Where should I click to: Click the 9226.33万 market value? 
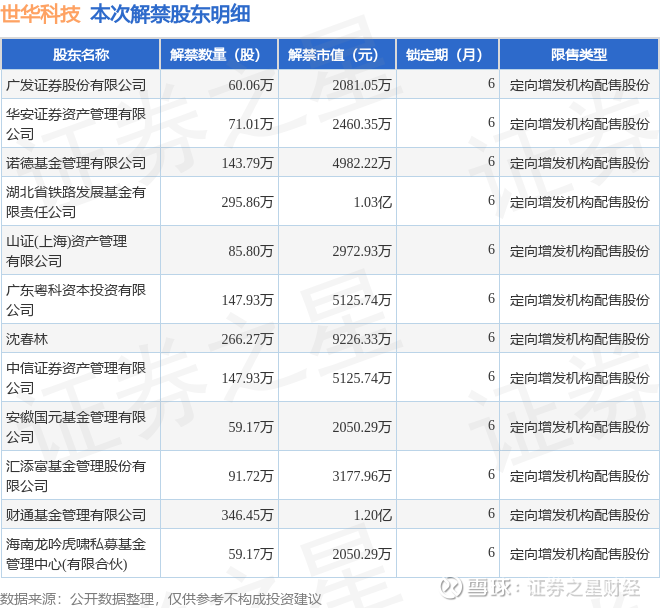(362, 339)
